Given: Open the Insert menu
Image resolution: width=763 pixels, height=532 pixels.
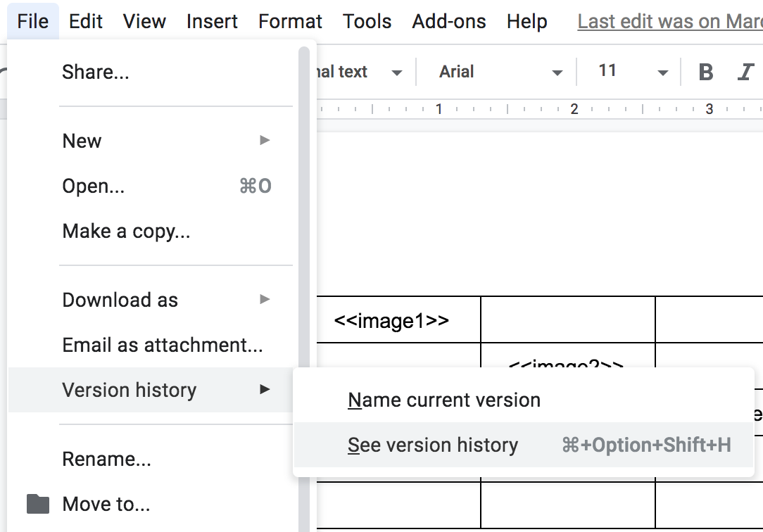Looking at the screenshot, I should [212, 21].
